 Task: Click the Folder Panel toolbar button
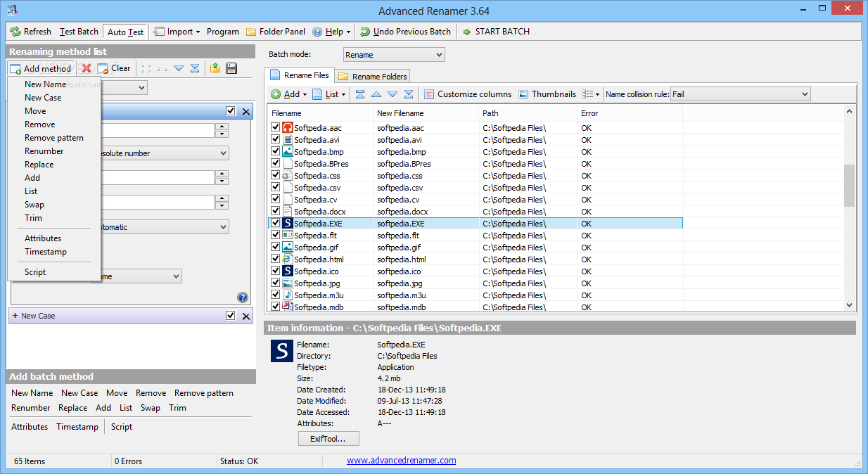pyautogui.click(x=276, y=32)
